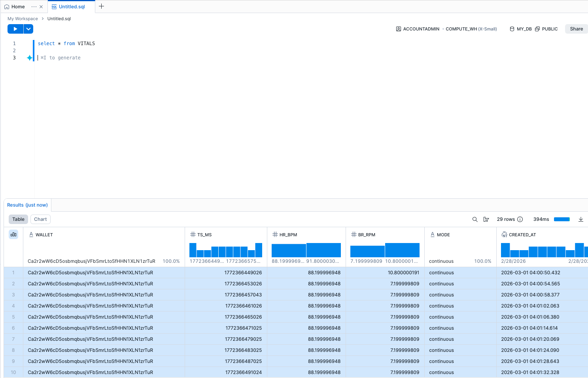Select the MY_DB database context
Screen dimensions: 588x378
tap(521, 29)
